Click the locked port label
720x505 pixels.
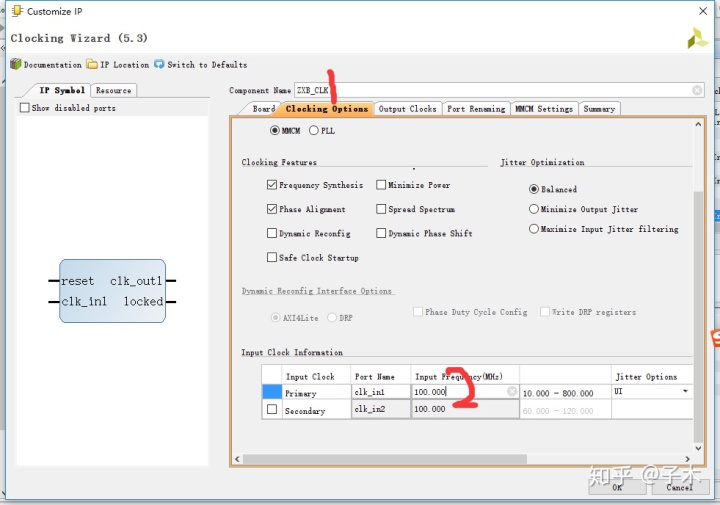(x=143, y=301)
